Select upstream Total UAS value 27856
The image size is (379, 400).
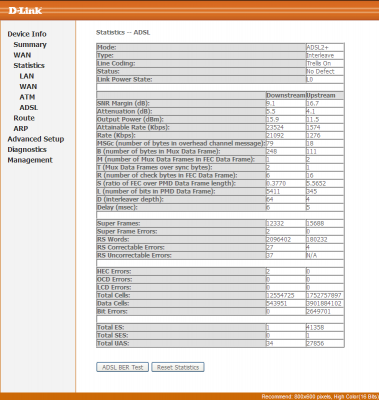click(315, 344)
